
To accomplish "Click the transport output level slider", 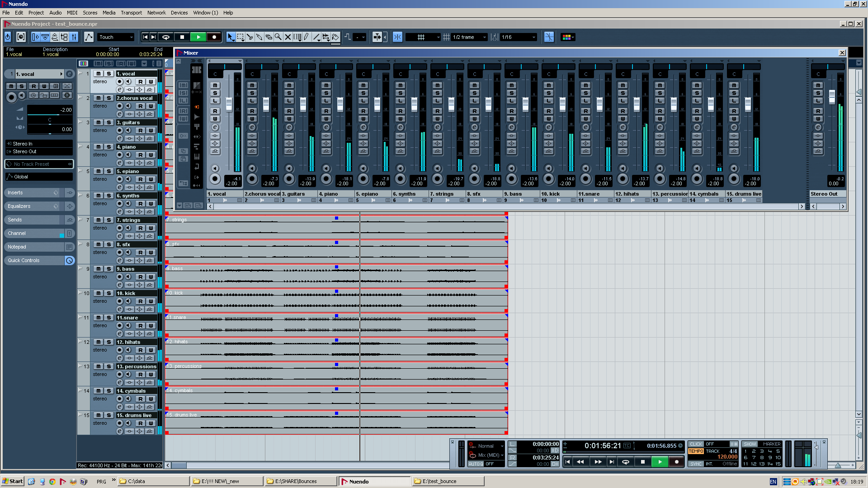I will click(x=816, y=447).
